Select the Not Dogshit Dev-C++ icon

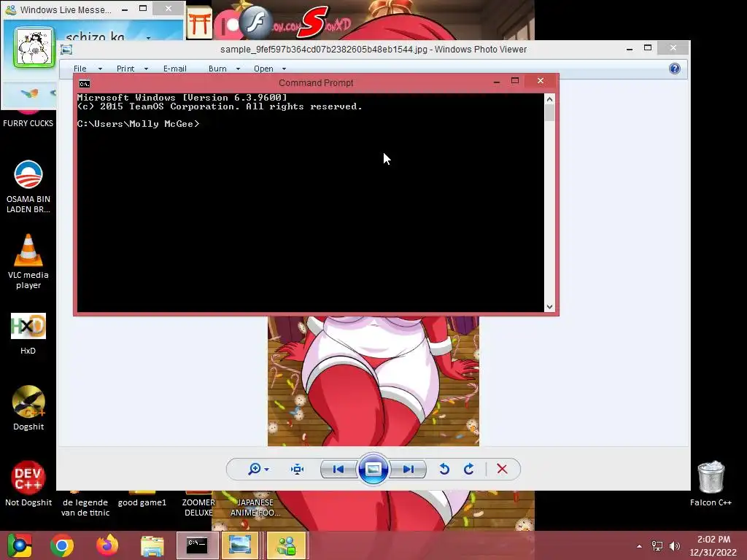[28, 483]
